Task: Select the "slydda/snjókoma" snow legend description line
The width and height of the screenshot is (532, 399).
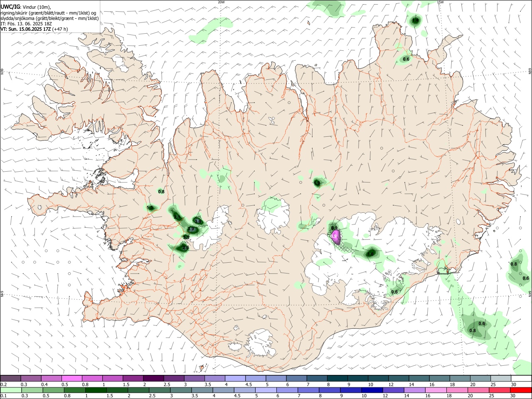Action: coord(49,18)
